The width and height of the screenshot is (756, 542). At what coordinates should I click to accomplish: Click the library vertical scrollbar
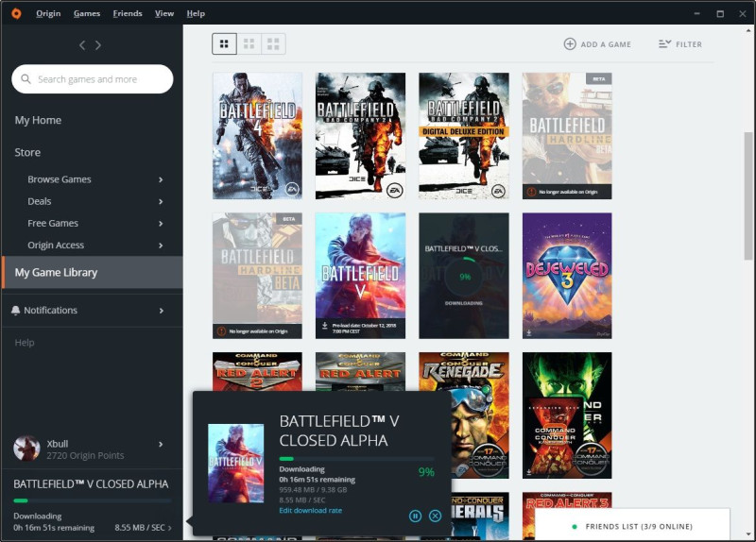click(x=748, y=195)
